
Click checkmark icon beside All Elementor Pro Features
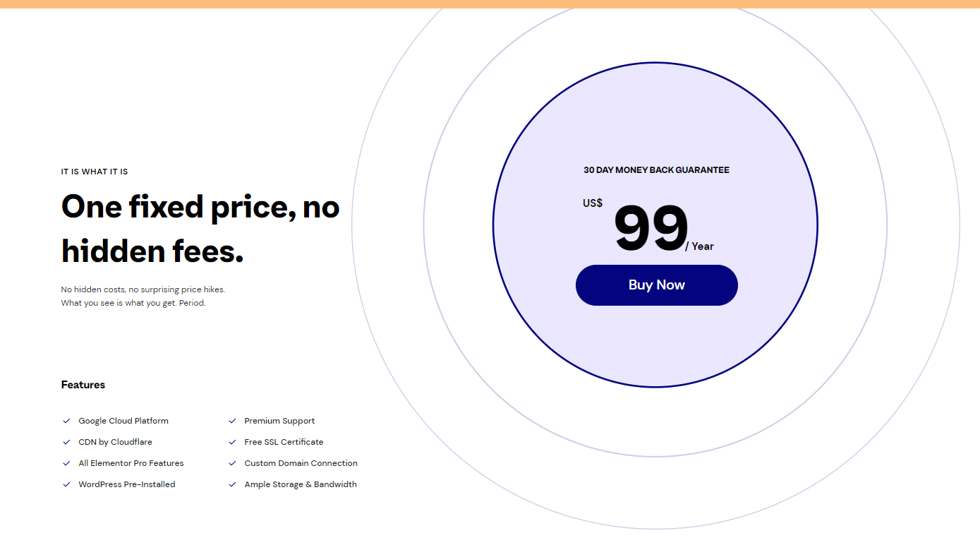(x=66, y=463)
